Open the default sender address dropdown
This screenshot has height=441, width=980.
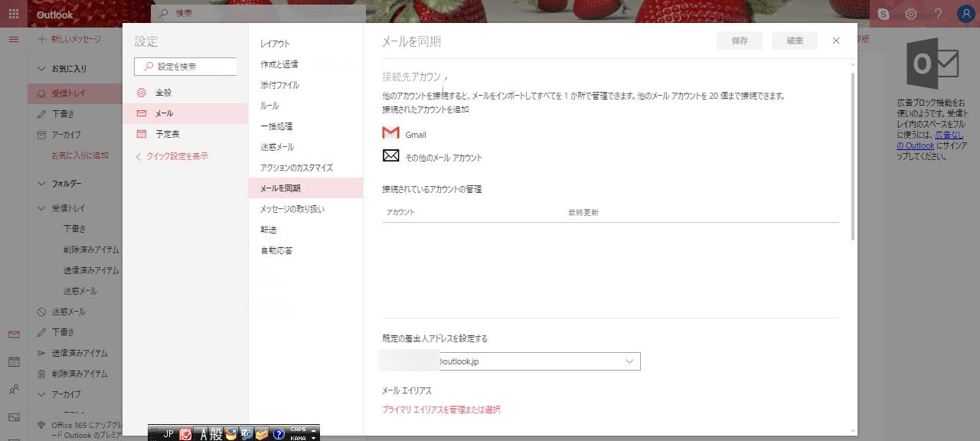629,361
